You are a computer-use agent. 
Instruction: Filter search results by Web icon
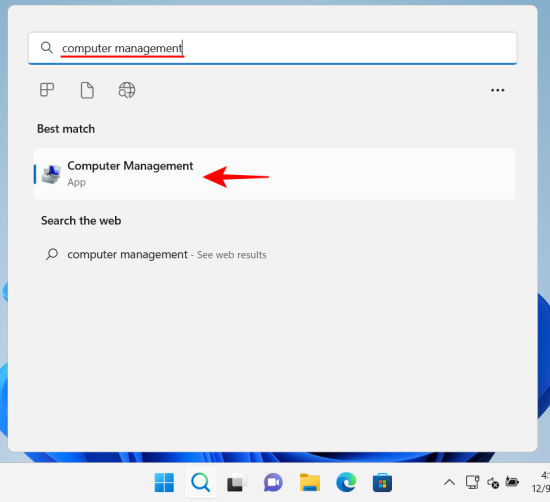click(x=127, y=90)
